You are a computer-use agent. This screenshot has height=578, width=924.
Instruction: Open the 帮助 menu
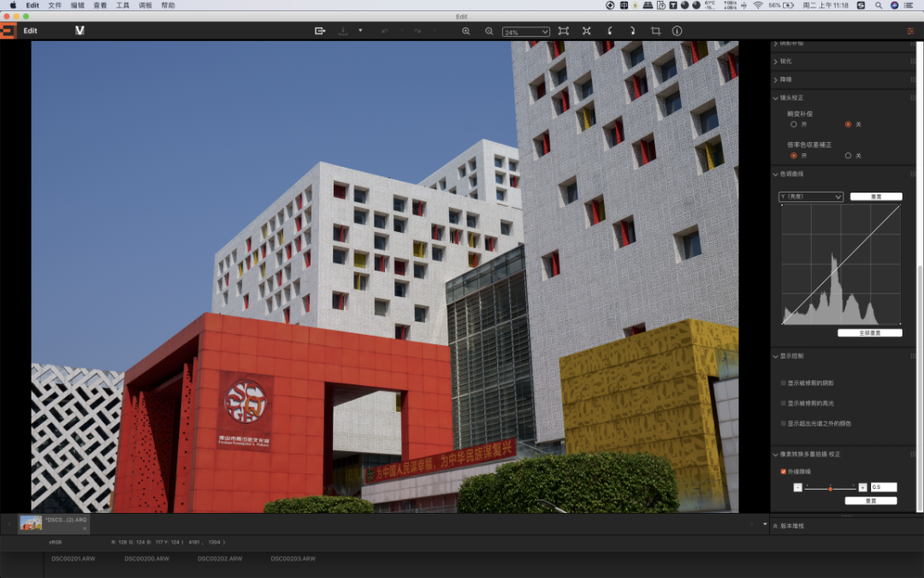point(168,5)
